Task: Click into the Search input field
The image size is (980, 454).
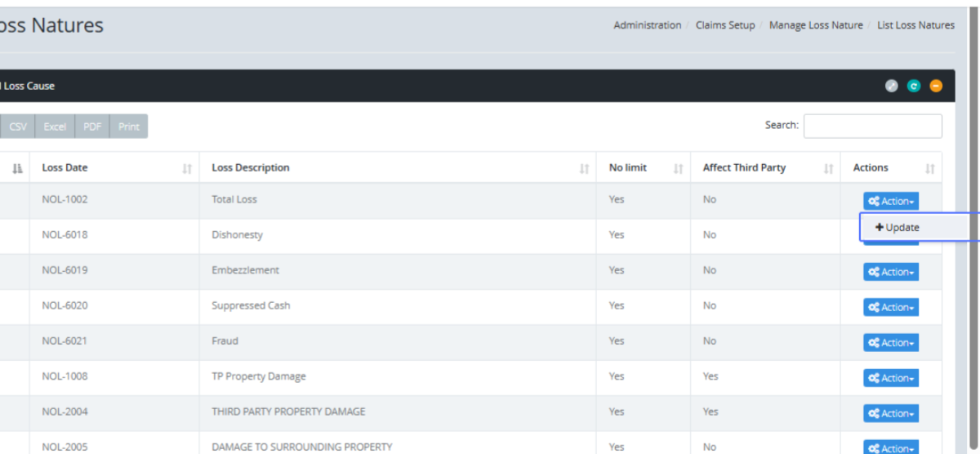Action: coord(872,126)
